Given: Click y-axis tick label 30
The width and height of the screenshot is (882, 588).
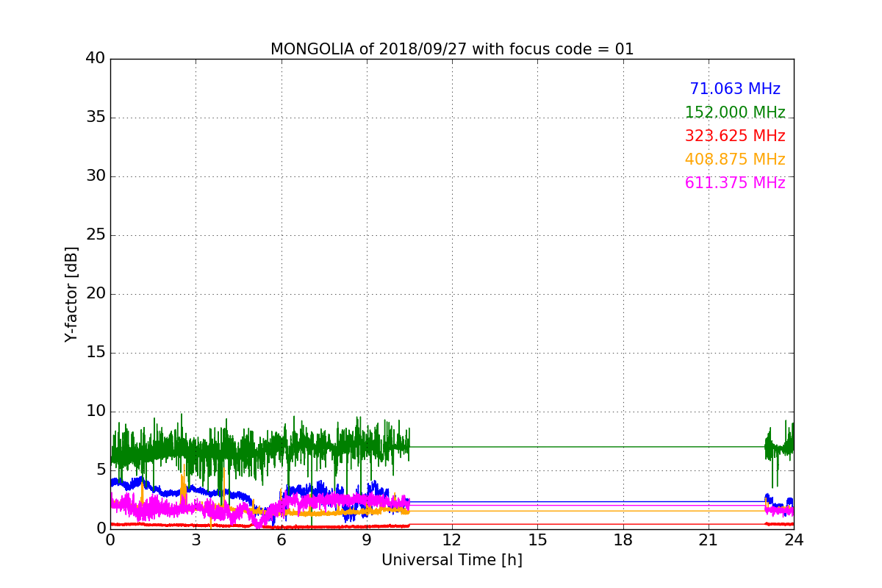Looking at the screenshot, I should (x=96, y=176).
